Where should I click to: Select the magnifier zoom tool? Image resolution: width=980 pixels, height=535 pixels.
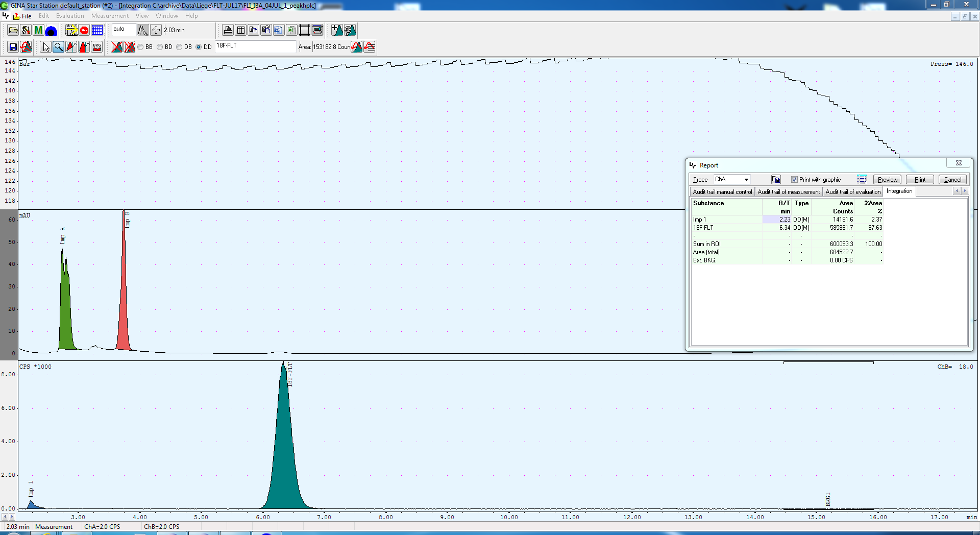click(59, 47)
